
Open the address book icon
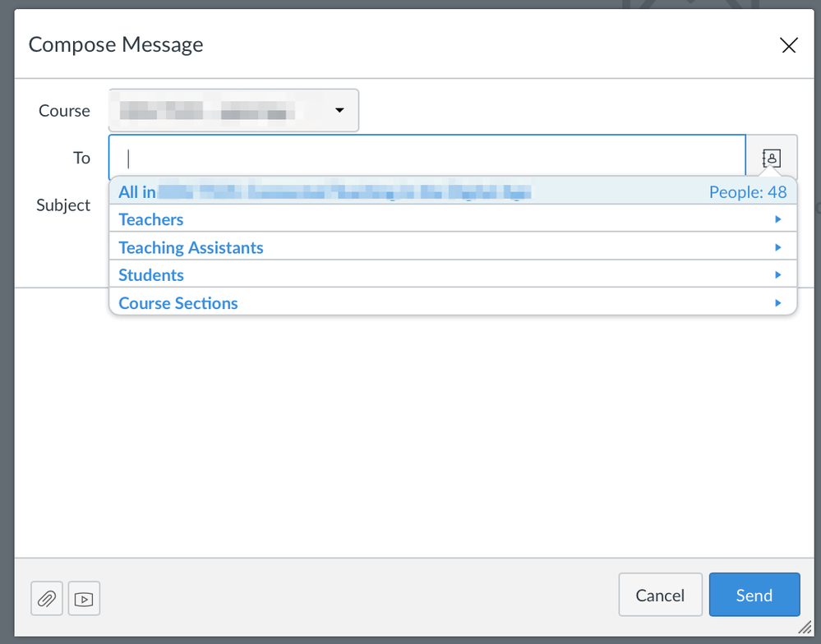point(771,158)
